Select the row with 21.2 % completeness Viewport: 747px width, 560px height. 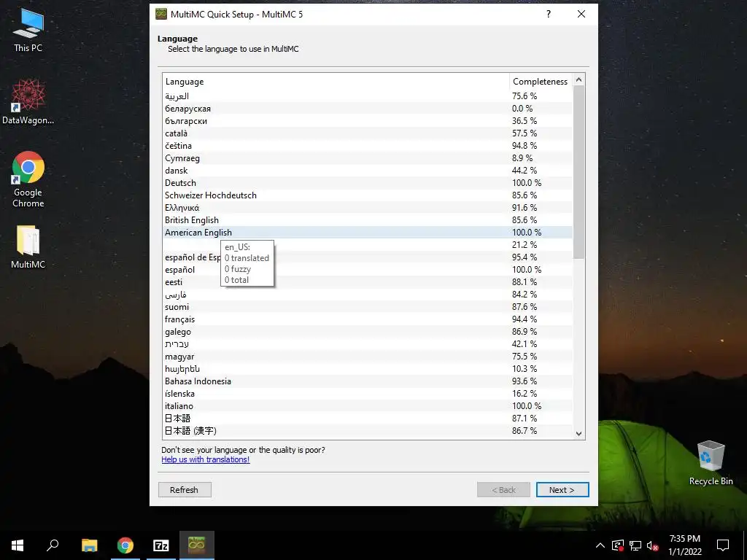(x=368, y=245)
